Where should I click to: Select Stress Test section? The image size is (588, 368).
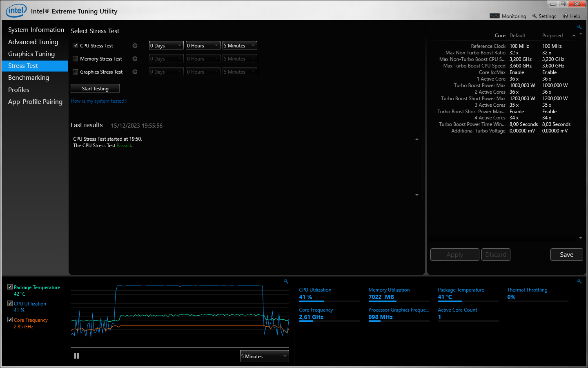35,66
